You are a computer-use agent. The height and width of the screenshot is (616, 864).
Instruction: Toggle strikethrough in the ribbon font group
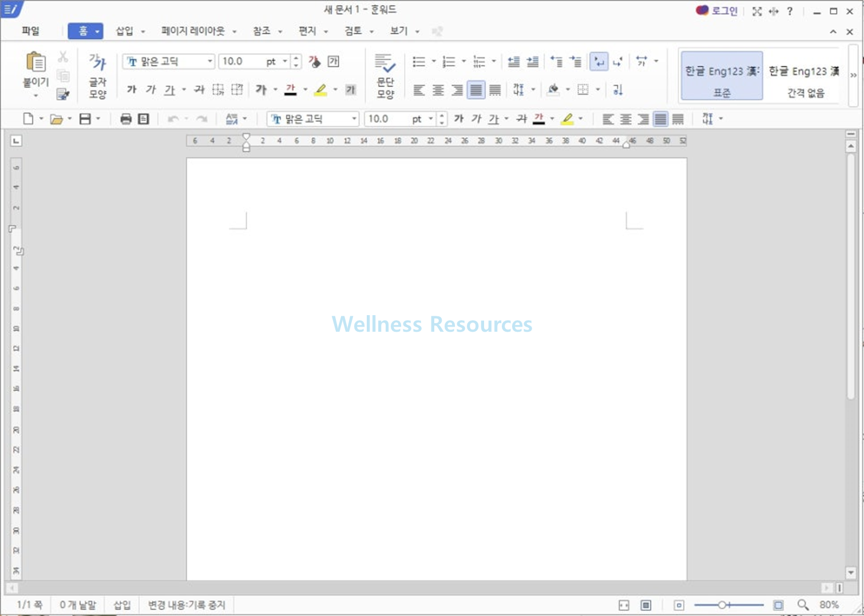tap(199, 89)
